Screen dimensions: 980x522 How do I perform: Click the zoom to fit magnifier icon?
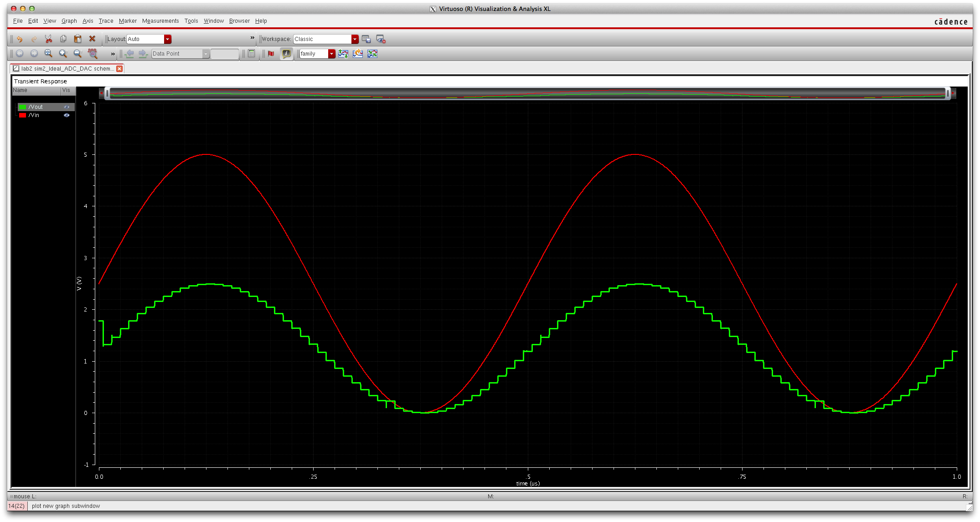[48, 54]
